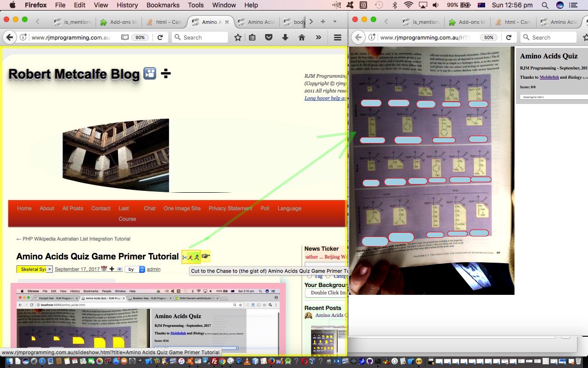Open Spotlight search in the menu bar
The width and height of the screenshot is (588, 368).
545,5
